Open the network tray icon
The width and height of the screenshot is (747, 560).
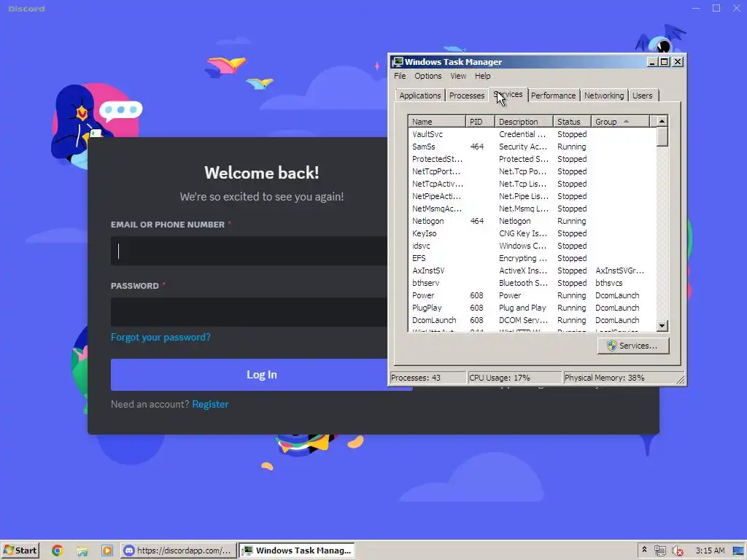[x=659, y=551]
